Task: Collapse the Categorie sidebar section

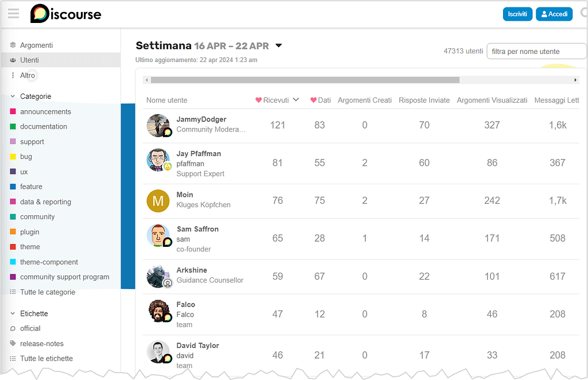Action: (13, 96)
